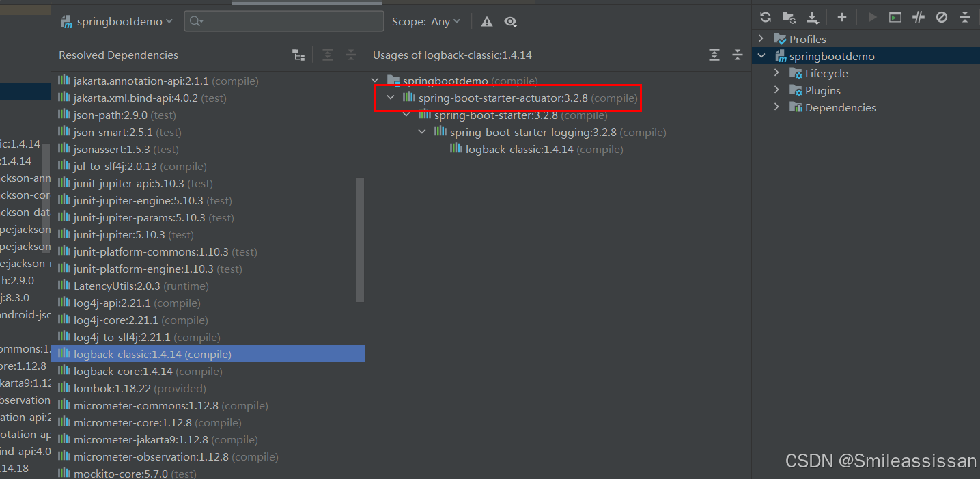Click the Run Maven build play icon
Image resolution: width=980 pixels, height=479 pixels.
coord(872,18)
